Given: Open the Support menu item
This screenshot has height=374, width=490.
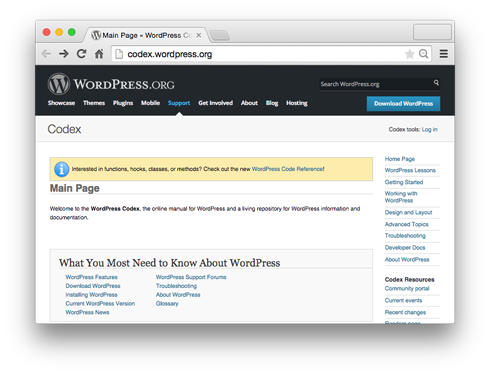Looking at the screenshot, I should [179, 103].
